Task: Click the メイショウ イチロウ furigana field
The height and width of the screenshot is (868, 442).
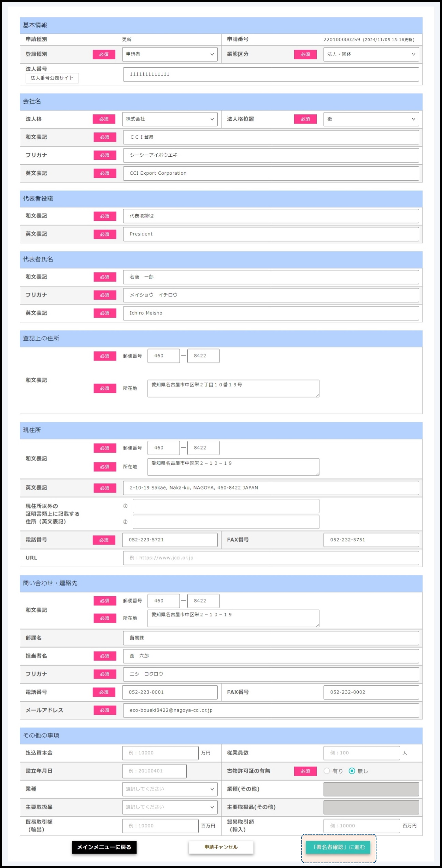Action: click(x=271, y=295)
